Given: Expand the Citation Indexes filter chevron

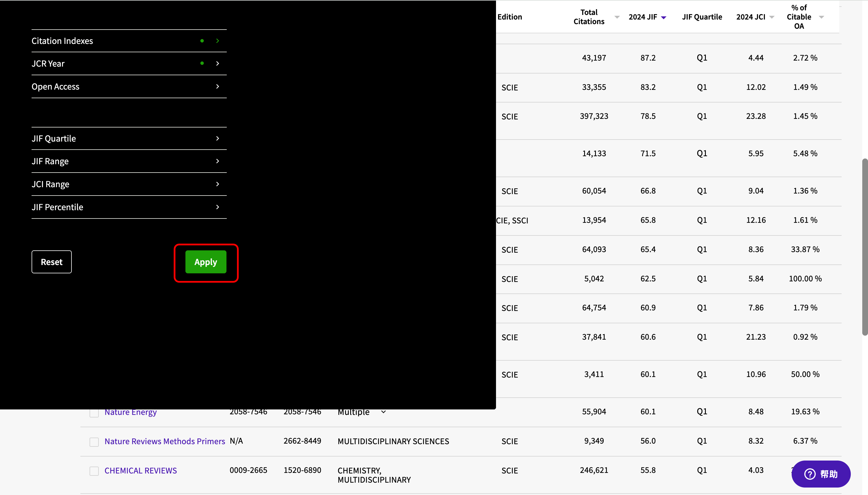Looking at the screenshot, I should point(218,41).
